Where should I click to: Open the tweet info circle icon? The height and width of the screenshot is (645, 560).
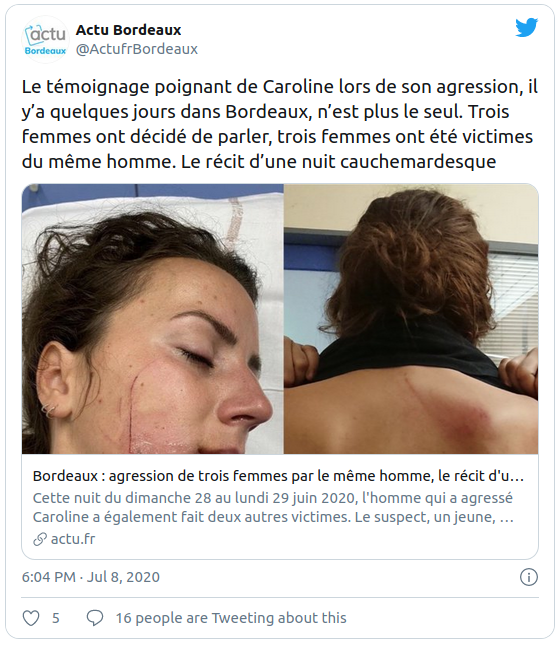(529, 577)
